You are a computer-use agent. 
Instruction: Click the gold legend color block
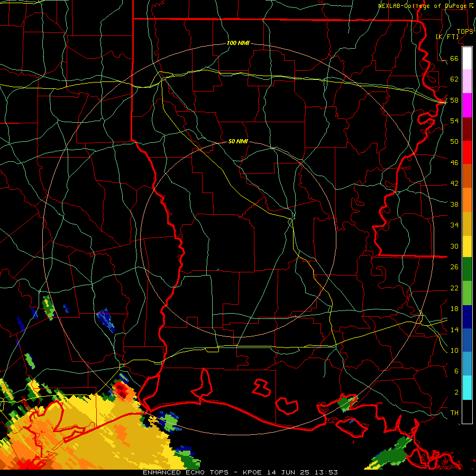coord(467,224)
